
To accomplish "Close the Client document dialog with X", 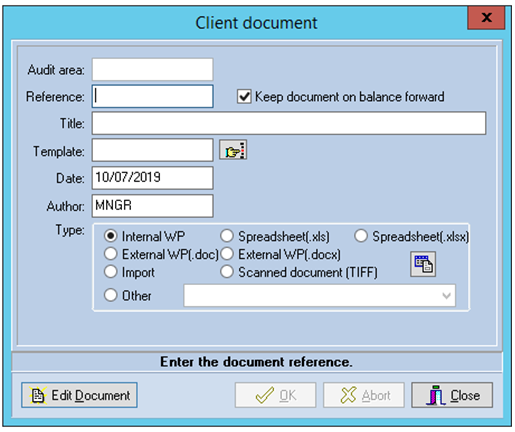I will click(486, 18).
